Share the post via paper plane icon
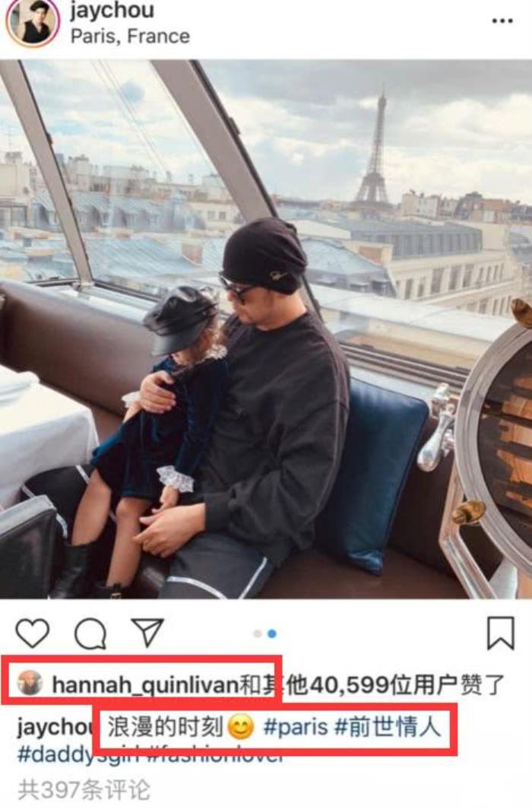 point(147,631)
